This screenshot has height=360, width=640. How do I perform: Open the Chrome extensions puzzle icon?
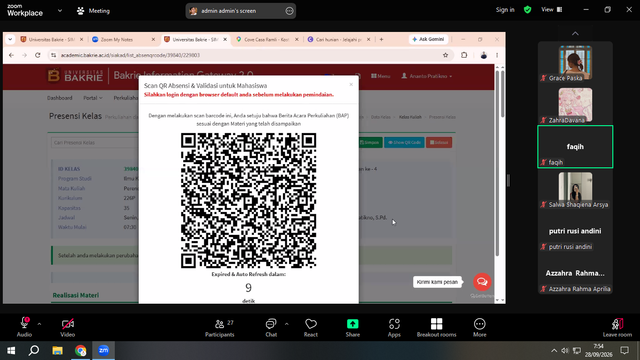[464, 55]
